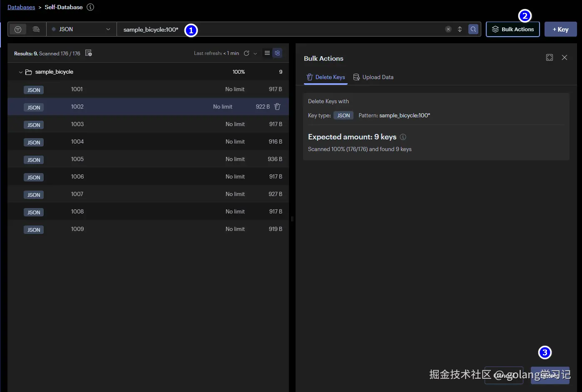Click the 100% value on sample_bicycle row
582x392 pixels.
[239, 72]
